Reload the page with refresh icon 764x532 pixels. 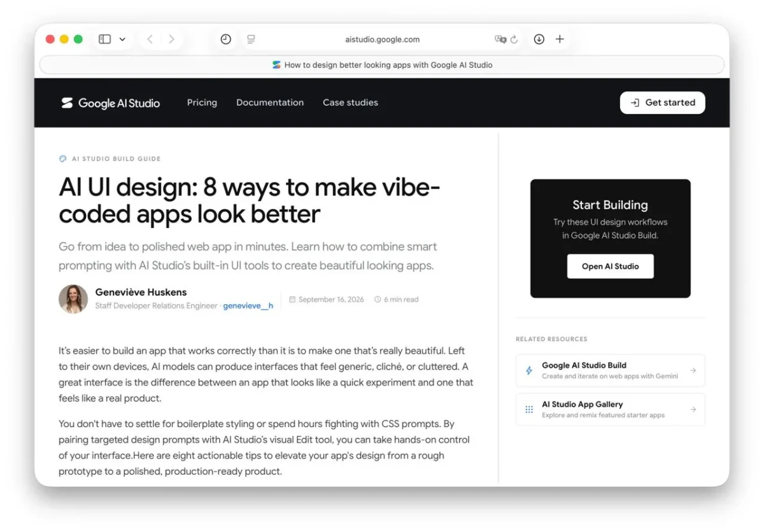pyautogui.click(x=514, y=39)
